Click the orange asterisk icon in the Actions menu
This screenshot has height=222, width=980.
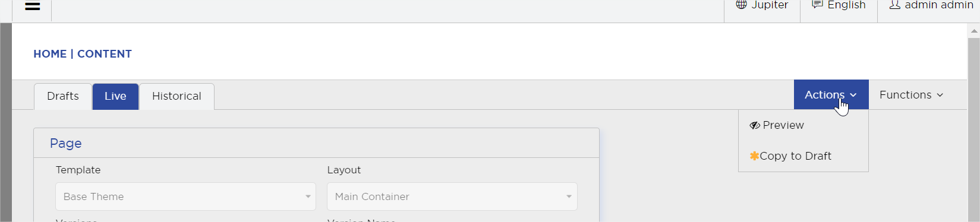pos(754,156)
